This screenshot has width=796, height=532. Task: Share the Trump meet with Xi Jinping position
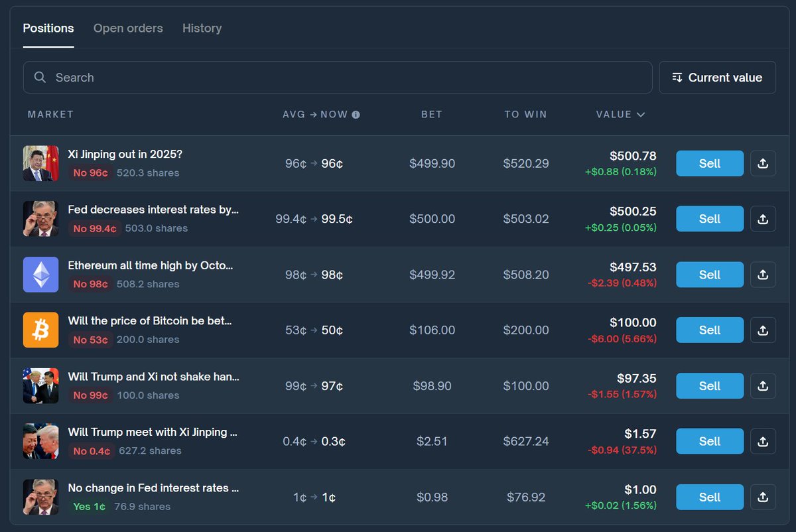[763, 441]
